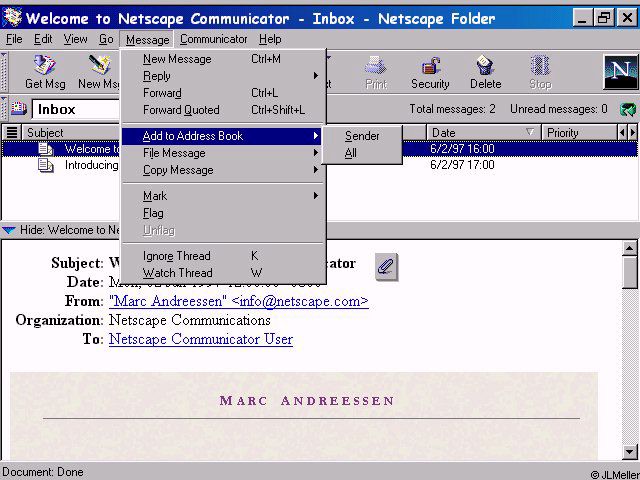Screen dimensions: 640x480
Task: Click the vertical scrollbar thumb
Action: point(630,273)
